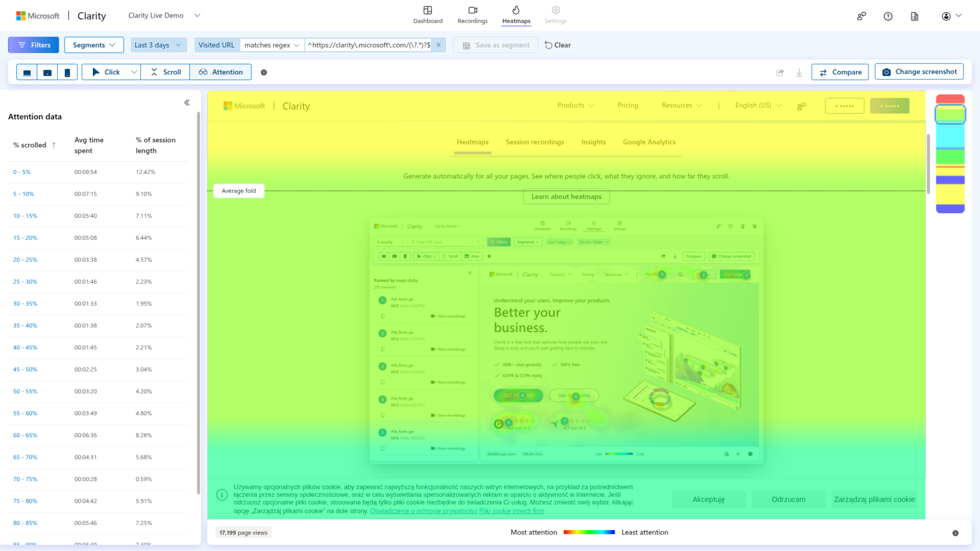980x551 pixels.
Task: Switch heatmap type to Attention
Action: click(220, 72)
